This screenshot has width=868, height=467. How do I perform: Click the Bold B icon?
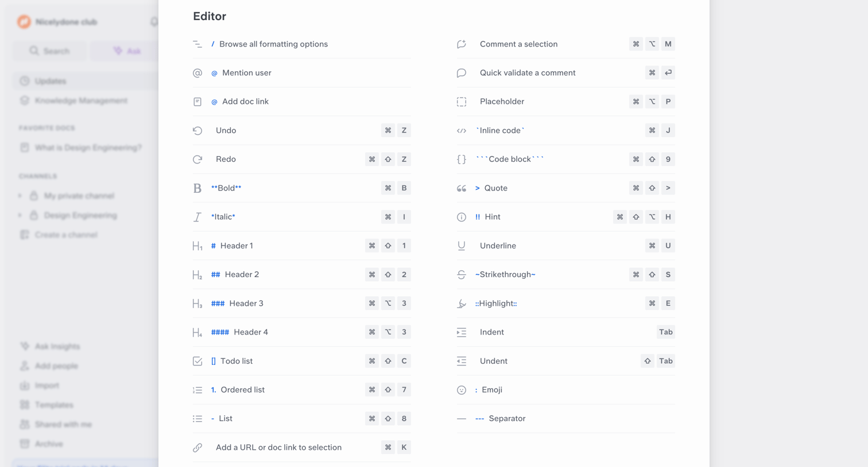coord(197,188)
